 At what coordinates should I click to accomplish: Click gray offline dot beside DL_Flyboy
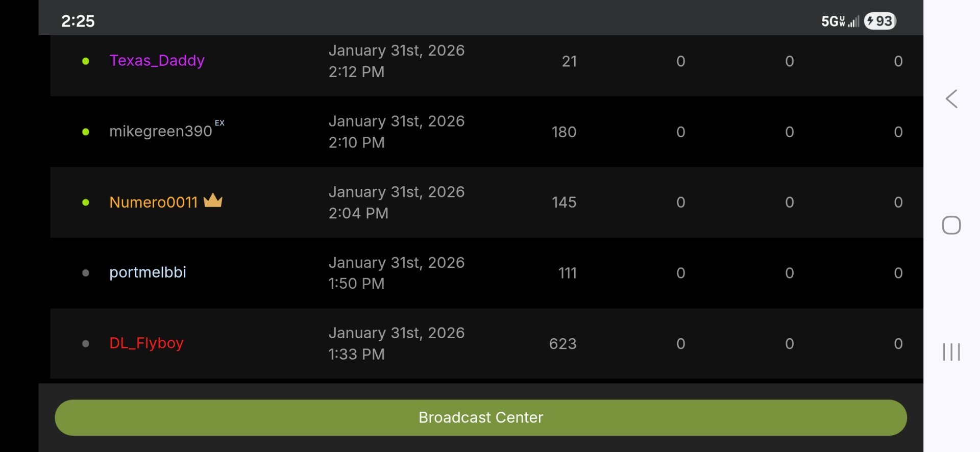[86, 344]
